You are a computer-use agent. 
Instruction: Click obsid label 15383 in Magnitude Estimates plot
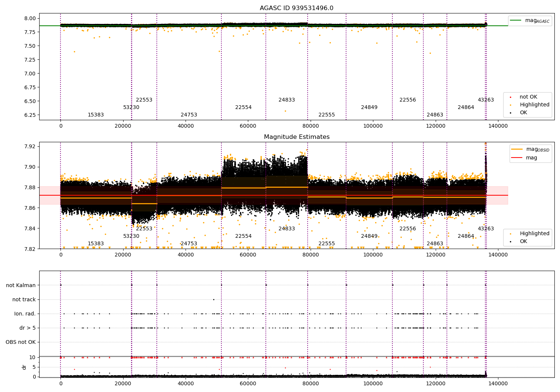click(x=96, y=244)
